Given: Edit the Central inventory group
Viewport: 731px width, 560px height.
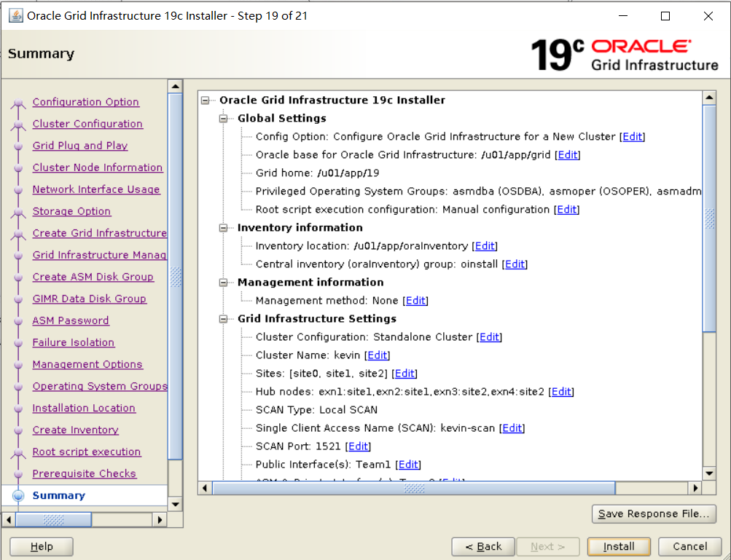Looking at the screenshot, I should tap(515, 264).
